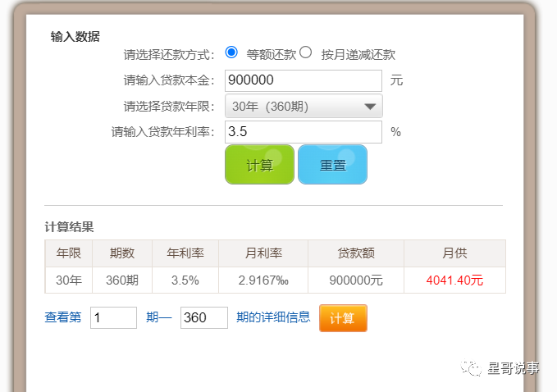
Task: Click the red 4041.40元 monthly payment value
Action: [454, 280]
